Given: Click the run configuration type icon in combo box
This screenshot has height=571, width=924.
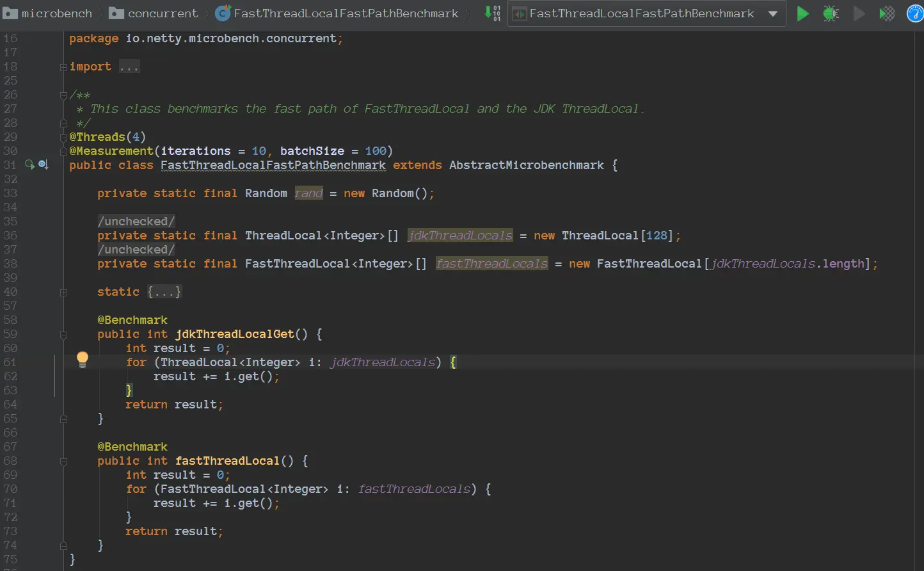Looking at the screenshot, I should pos(520,13).
